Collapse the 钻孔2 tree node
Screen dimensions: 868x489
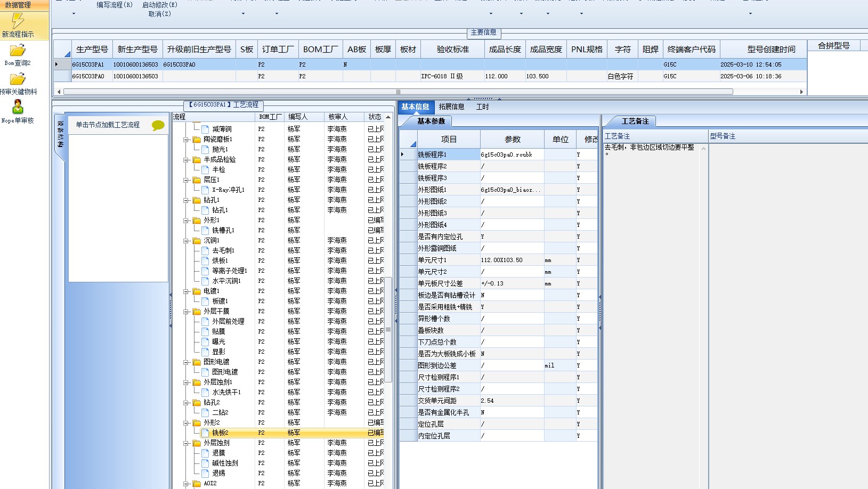(x=186, y=403)
